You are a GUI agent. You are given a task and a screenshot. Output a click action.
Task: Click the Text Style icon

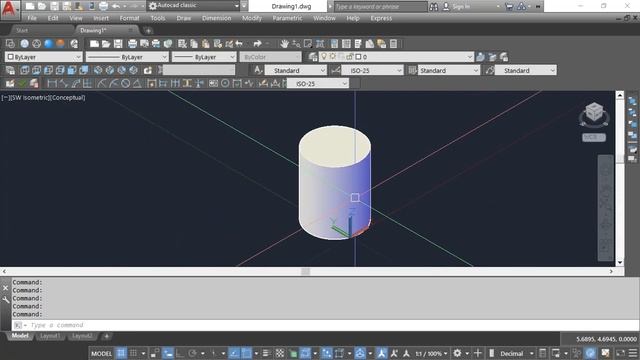[x=258, y=70]
